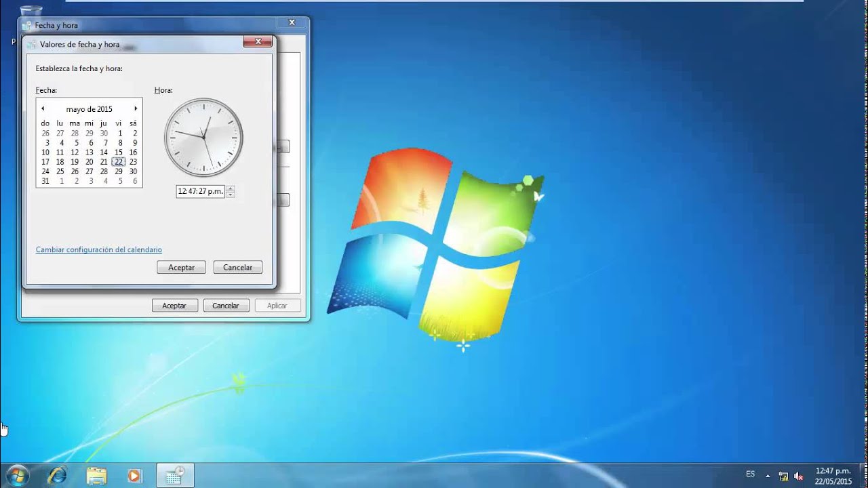The height and width of the screenshot is (488, 868).
Task: Go to the previous month in calendar
Action: pos(43,108)
